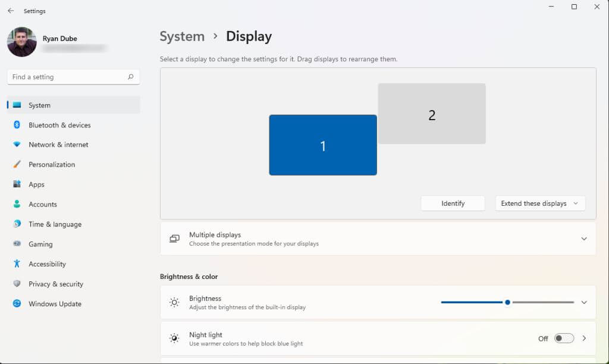Screen dimensions: 609x364
Task: Select display 2 in the arrangement diagram
Action: click(x=432, y=114)
